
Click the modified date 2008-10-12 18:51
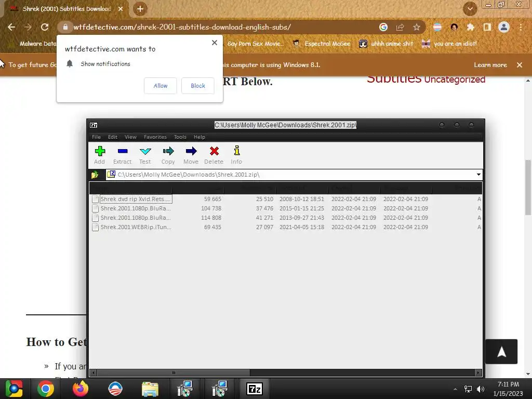point(302,199)
